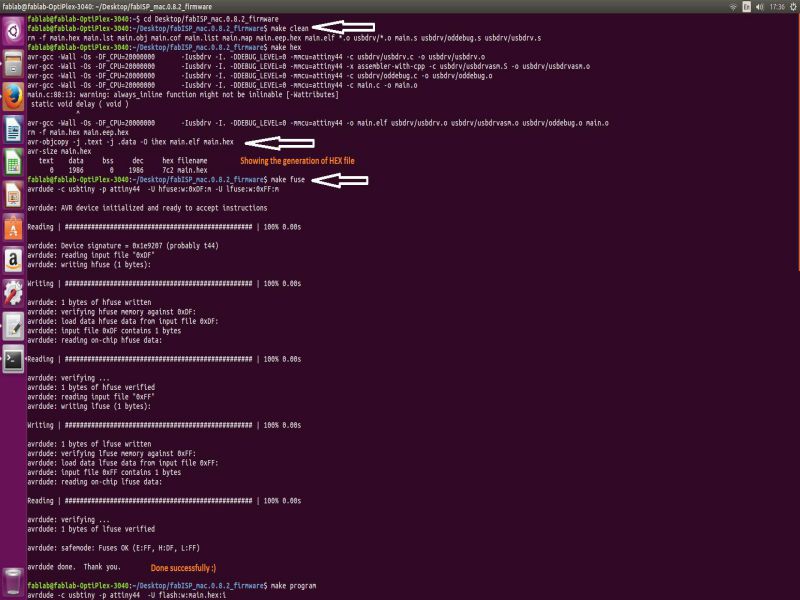
Task: Click avr-gcc line compiling usbdrv/usbdrv.c
Action: point(256,57)
